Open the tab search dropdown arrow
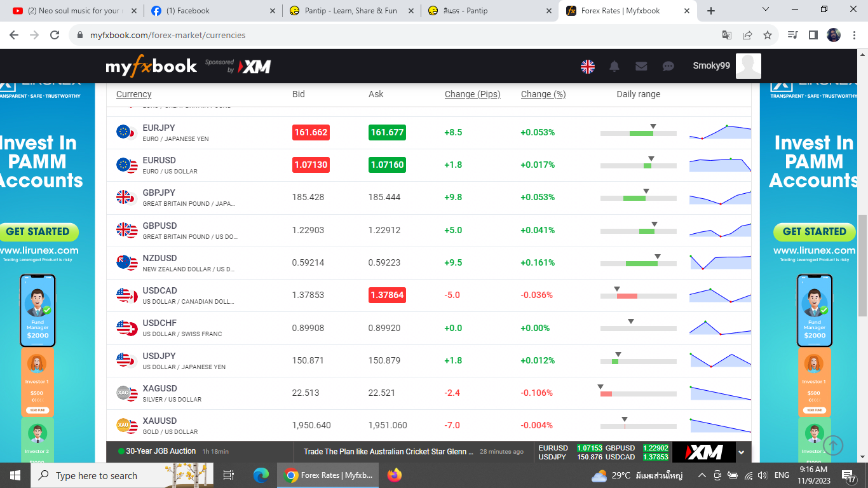Screen dimensions: 868x488 click(766, 10)
